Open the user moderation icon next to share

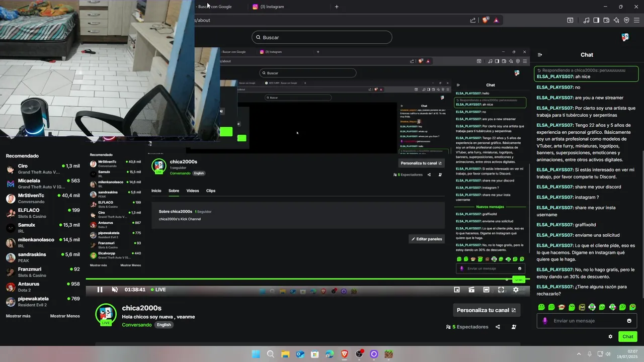(514, 327)
